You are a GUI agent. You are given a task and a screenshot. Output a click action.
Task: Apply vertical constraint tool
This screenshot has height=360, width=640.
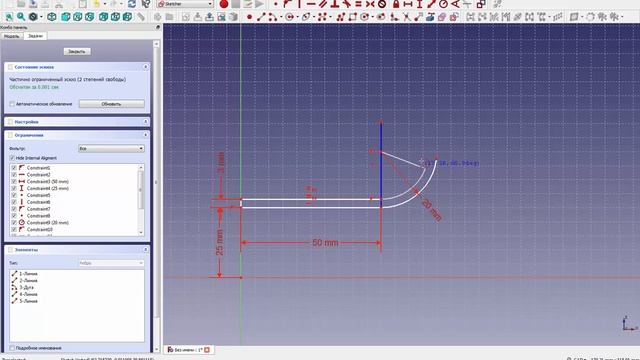[299, 4]
